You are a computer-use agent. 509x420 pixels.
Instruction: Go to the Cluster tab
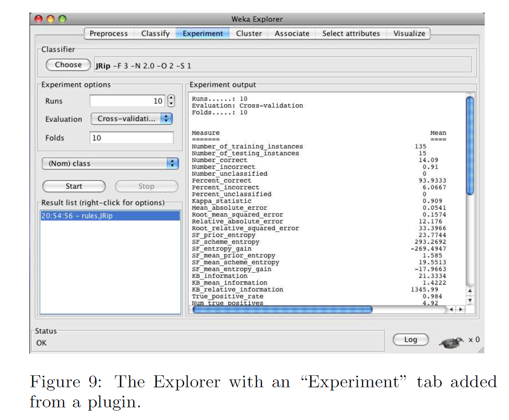click(x=249, y=34)
